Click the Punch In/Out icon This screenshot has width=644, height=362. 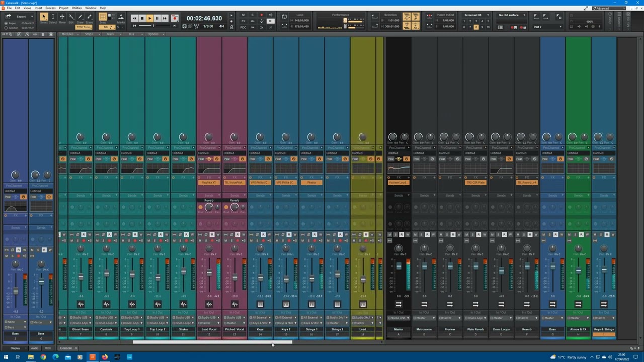click(x=429, y=17)
